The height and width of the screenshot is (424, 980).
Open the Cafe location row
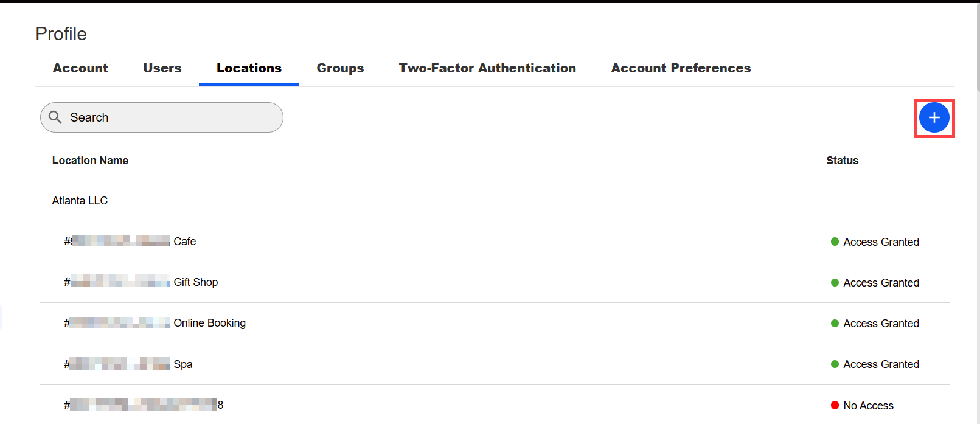pos(184,242)
